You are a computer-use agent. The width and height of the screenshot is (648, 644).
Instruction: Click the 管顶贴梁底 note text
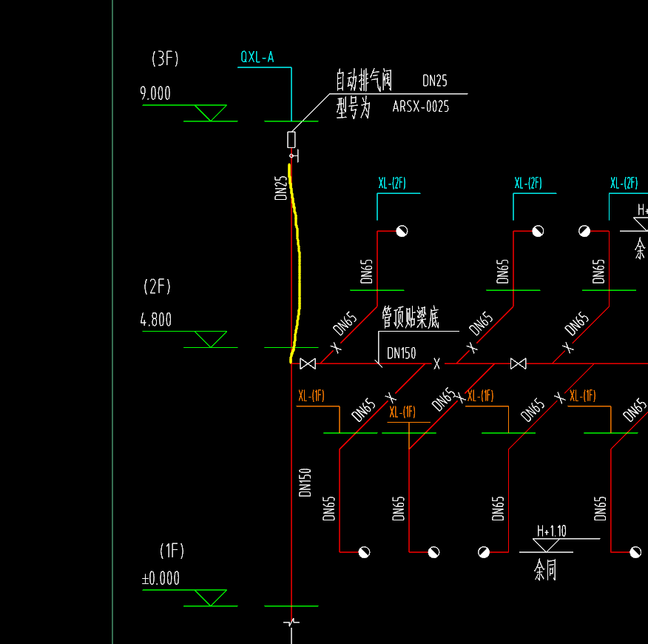(x=411, y=318)
